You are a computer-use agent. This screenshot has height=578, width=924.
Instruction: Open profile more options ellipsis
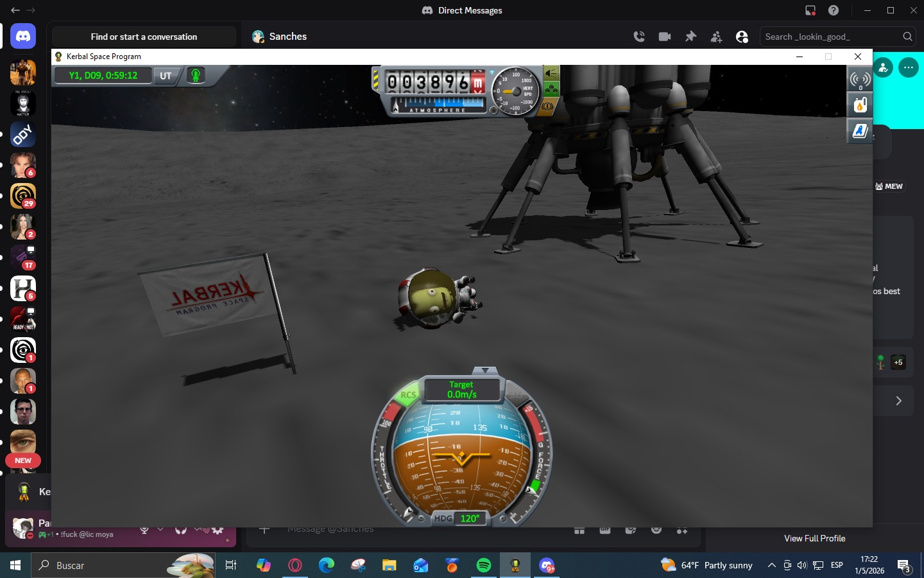click(909, 67)
